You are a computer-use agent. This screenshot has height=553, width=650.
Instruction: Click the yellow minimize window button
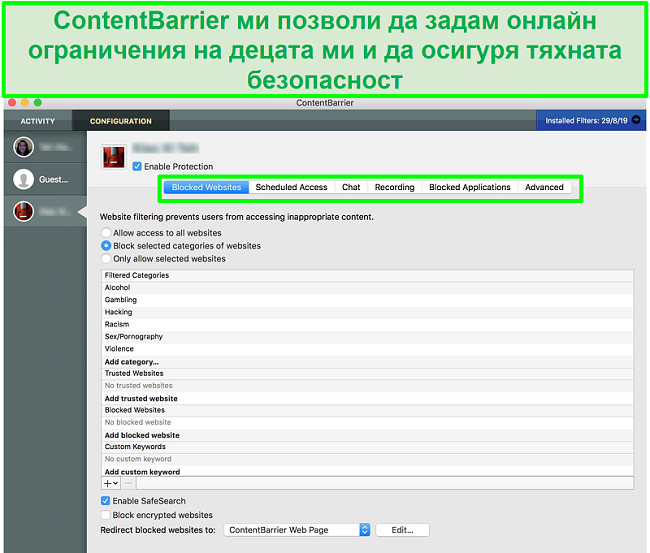25,102
